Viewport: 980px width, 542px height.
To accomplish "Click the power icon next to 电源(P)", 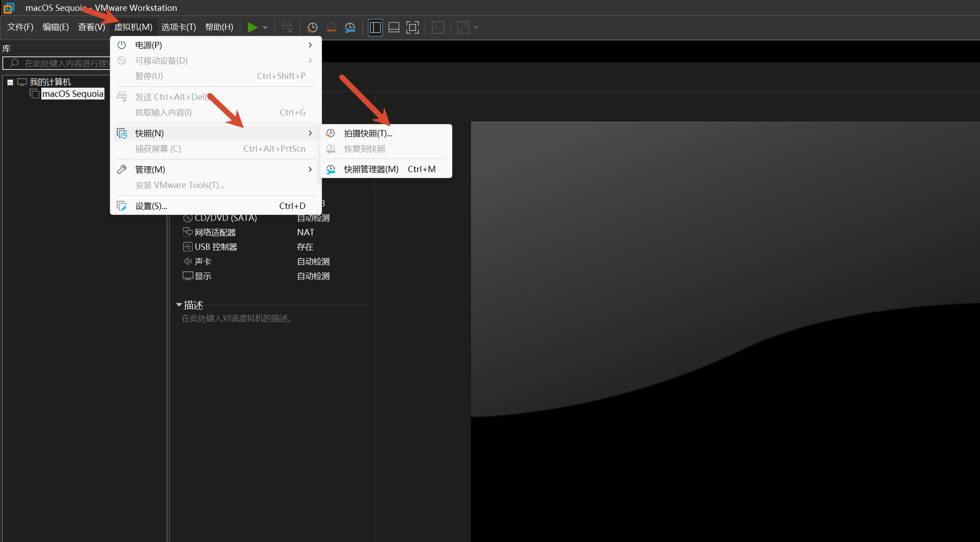I will click(x=122, y=45).
